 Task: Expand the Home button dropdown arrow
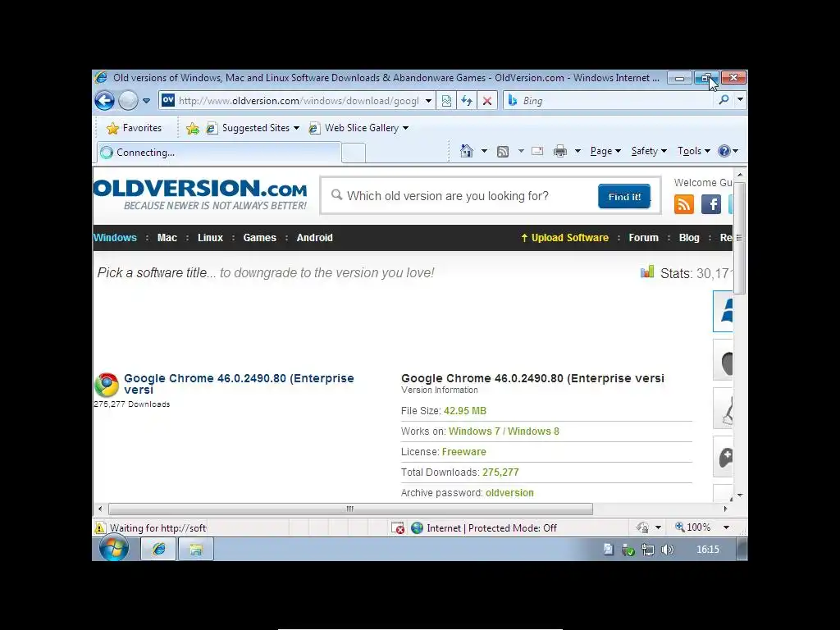click(x=484, y=151)
